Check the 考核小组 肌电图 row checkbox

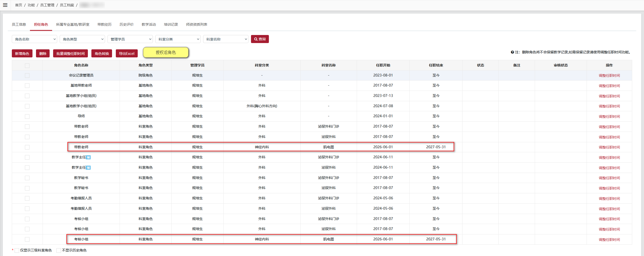coord(27,239)
